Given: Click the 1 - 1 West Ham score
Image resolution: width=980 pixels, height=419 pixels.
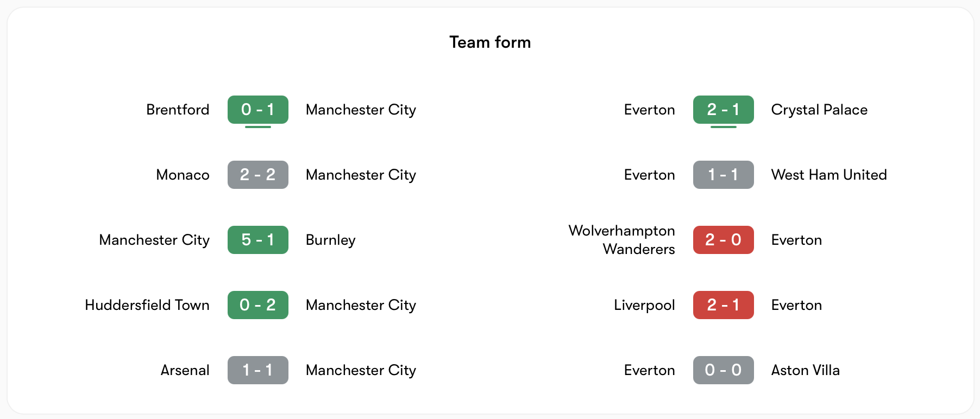Looking at the screenshot, I should tap(723, 175).
